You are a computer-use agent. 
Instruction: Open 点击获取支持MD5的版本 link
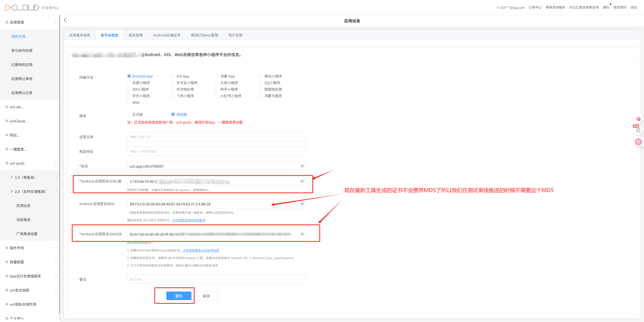(x=189, y=220)
